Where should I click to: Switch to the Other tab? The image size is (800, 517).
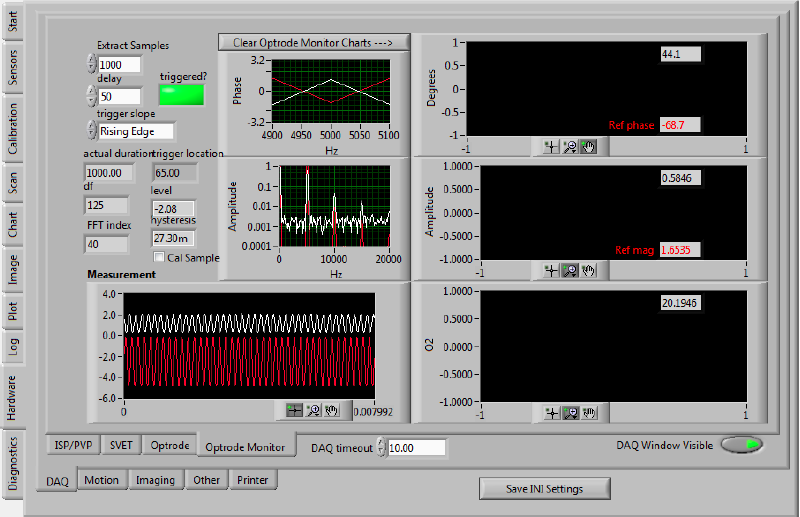click(206, 480)
